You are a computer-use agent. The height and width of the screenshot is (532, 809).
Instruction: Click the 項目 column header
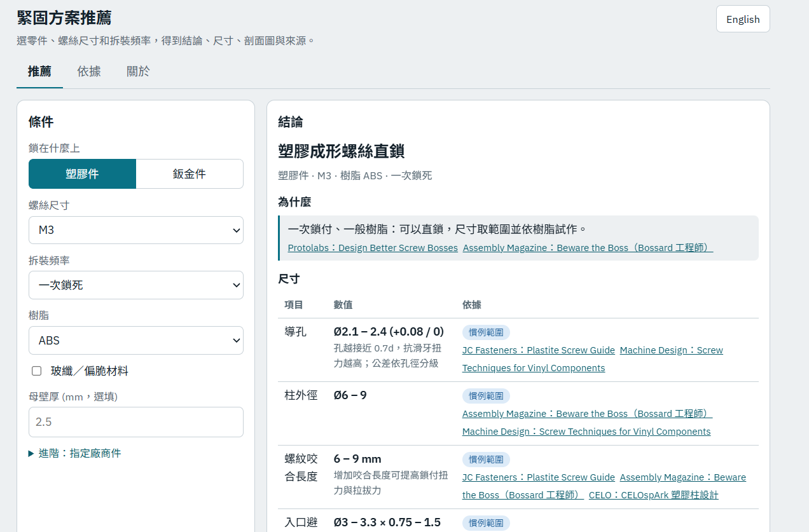tap(294, 305)
